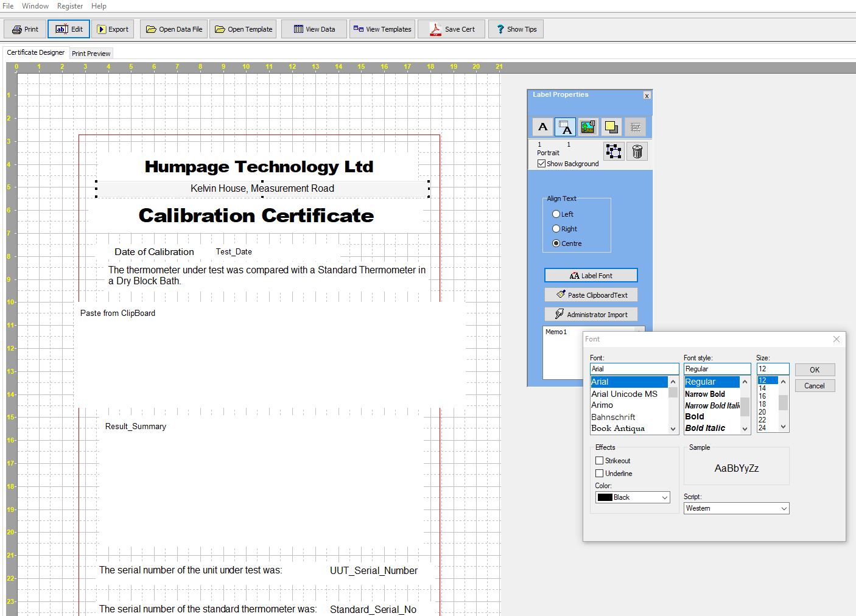Select the Calibration Certificate title label
Image resolution: width=856 pixels, height=616 pixels.
click(256, 215)
